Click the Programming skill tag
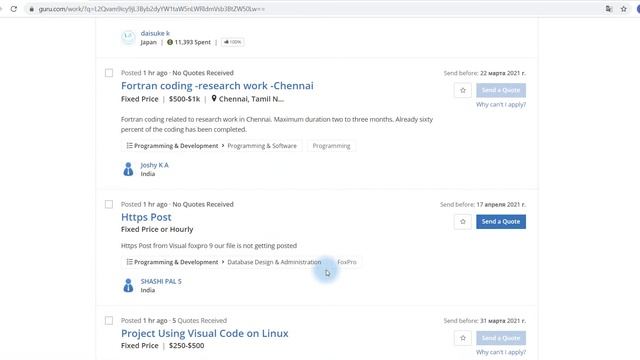640x360 pixels. click(331, 146)
